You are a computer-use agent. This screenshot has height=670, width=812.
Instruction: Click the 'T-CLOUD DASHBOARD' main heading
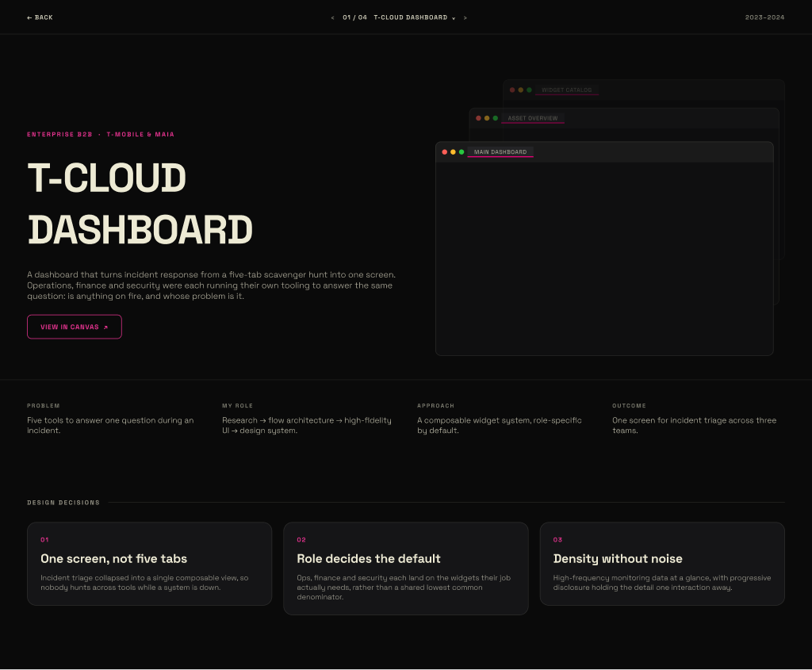point(140,204)
